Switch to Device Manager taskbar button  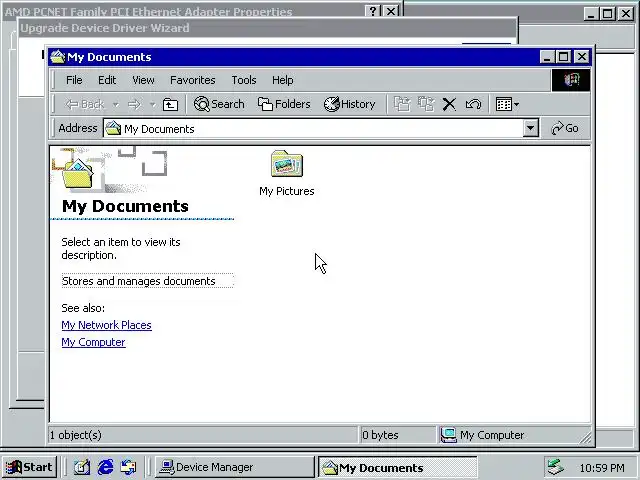235,467
